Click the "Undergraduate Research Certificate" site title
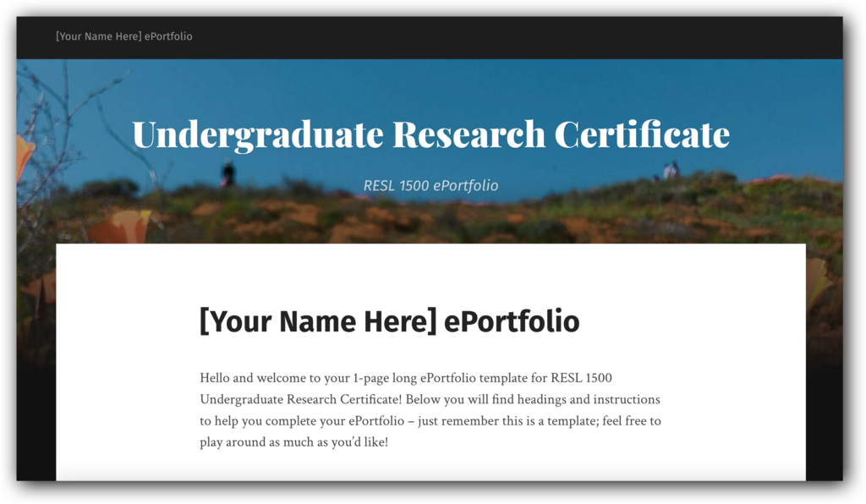 click(x=430, y=135)
